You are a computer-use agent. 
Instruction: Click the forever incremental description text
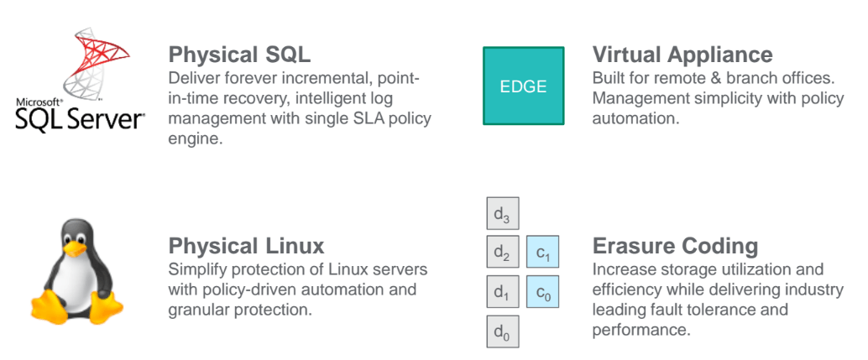pos(300,108)
